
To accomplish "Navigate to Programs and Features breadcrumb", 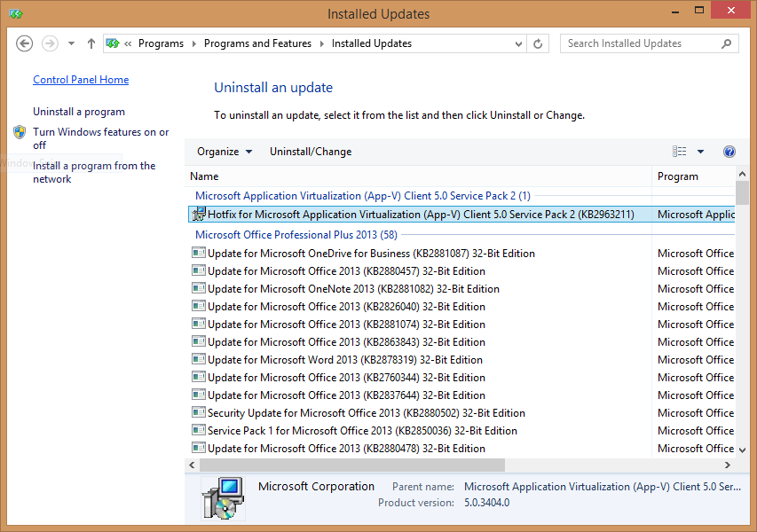I will (x=257, y=43).
